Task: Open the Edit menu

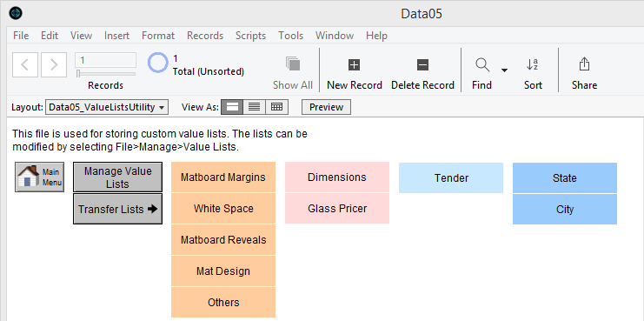Action: pos(50,36)
